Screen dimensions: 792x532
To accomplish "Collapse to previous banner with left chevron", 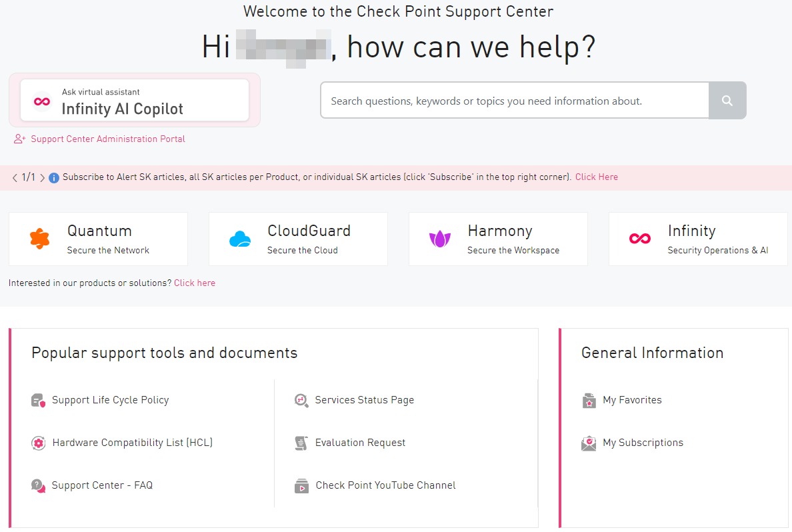I will 14,177.
